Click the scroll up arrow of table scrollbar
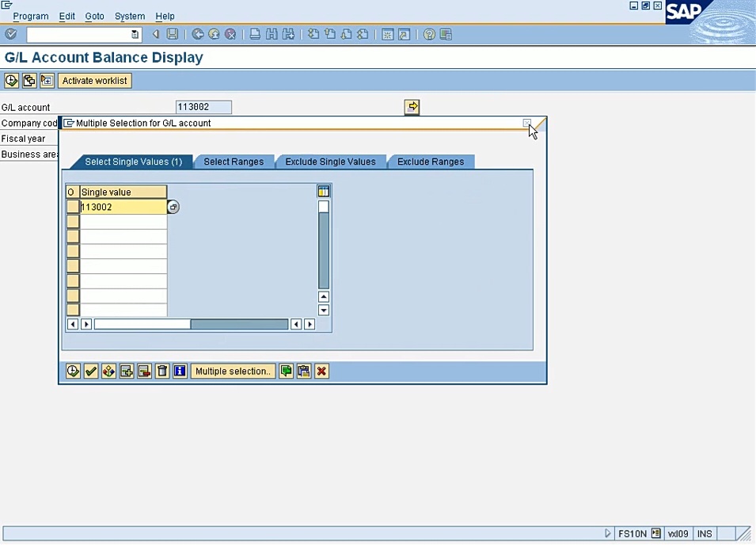The width and height of the screenshot is (756, 545). click(324, 296)
